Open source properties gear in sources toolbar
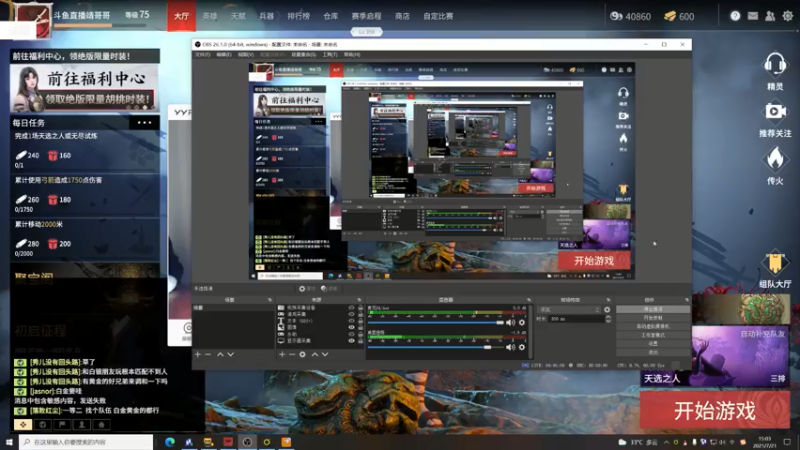 [303, 354]
